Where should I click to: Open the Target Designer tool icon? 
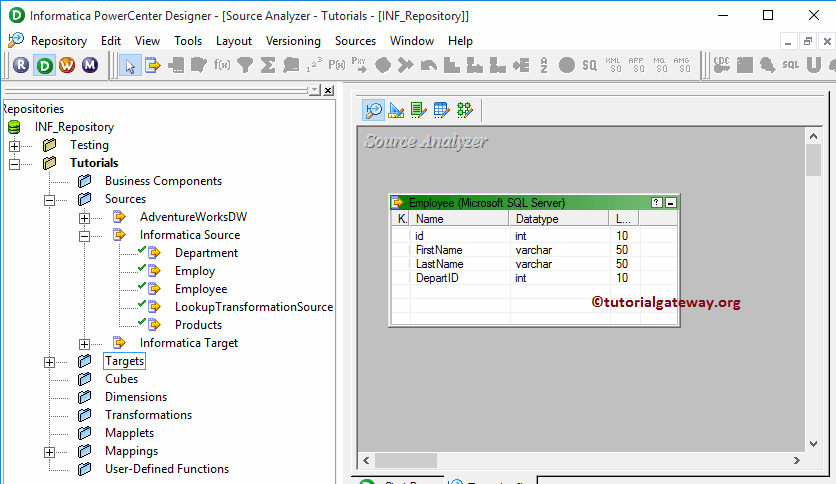pyautogui.click(x=396, y=110)
